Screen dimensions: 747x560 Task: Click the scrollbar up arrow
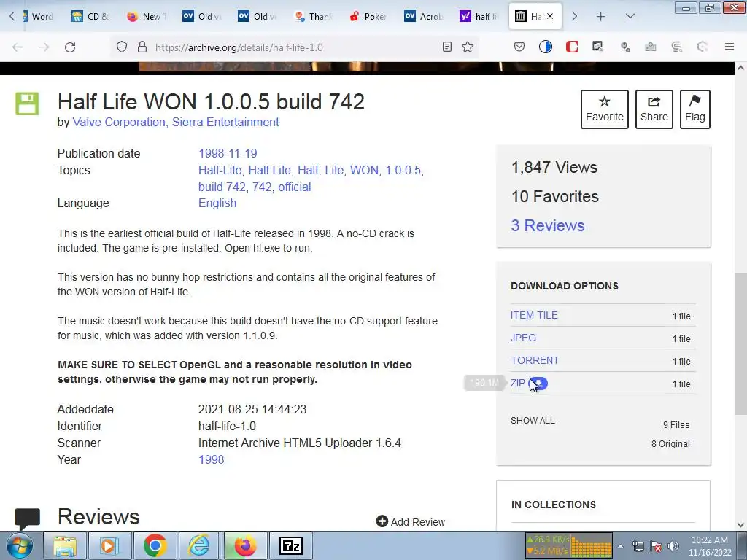click(x=740, y=68)
